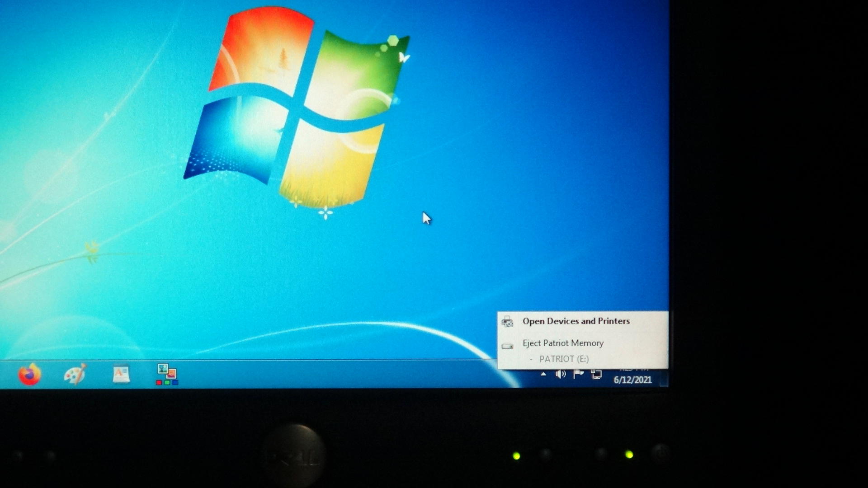Show hidden tray icons arrow

543,374
